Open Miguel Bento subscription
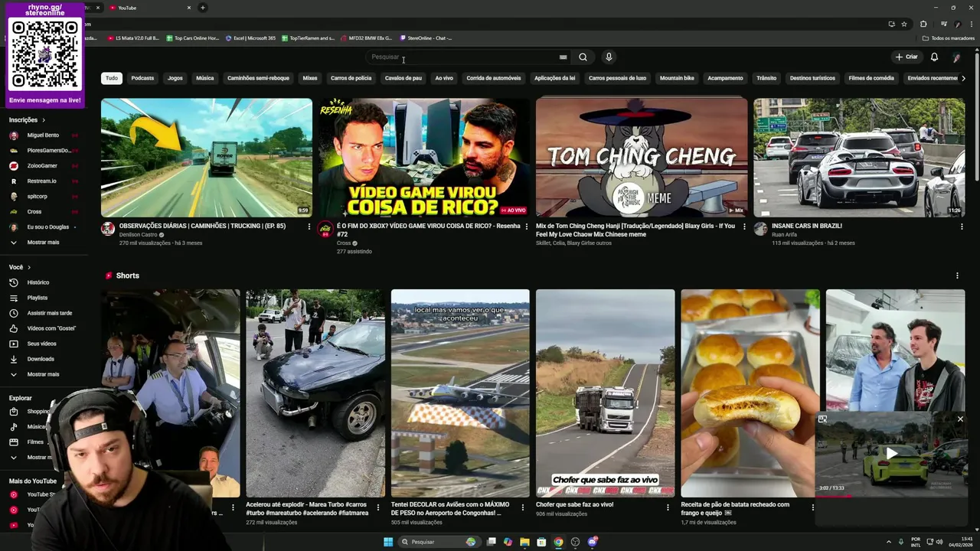This screenshot has height=551, width=980. pos(43,135)
